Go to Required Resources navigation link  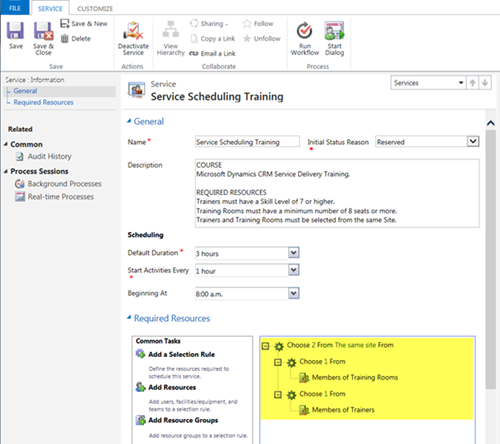coord(43,102)
